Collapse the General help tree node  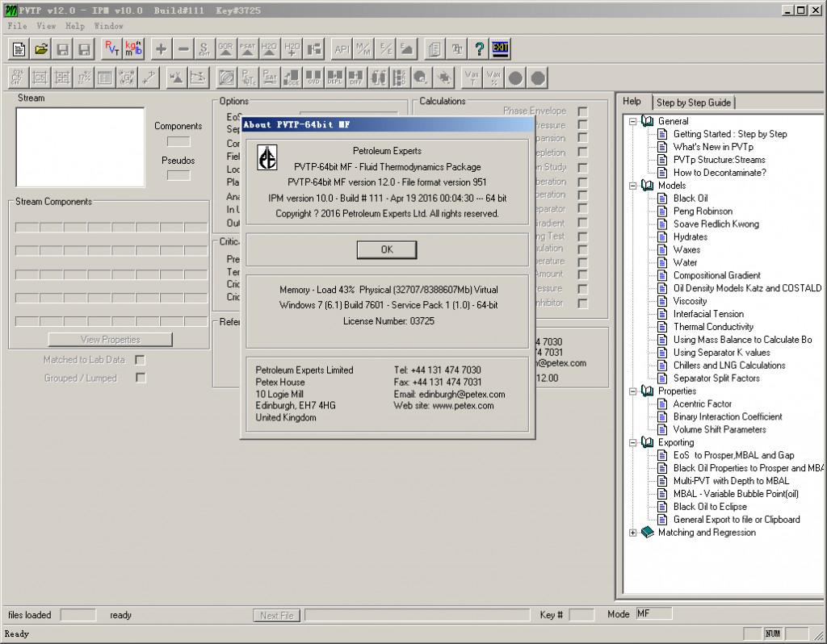(632, 121)
